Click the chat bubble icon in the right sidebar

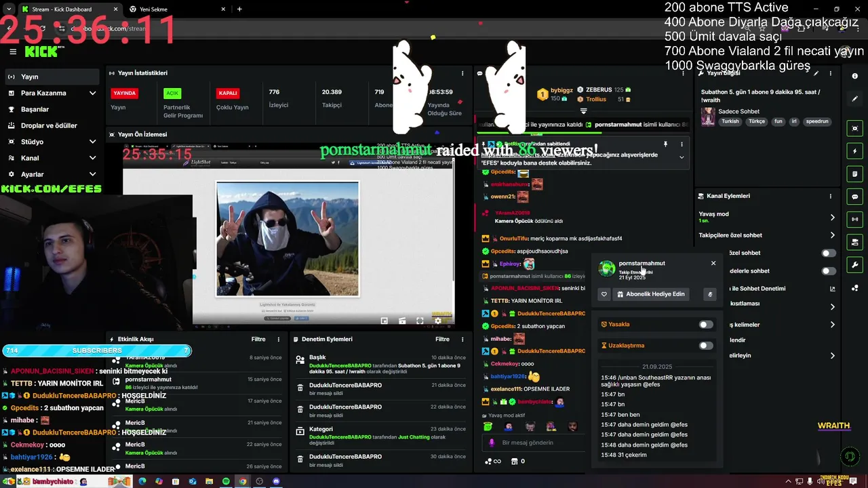click(x=855, y=197)
